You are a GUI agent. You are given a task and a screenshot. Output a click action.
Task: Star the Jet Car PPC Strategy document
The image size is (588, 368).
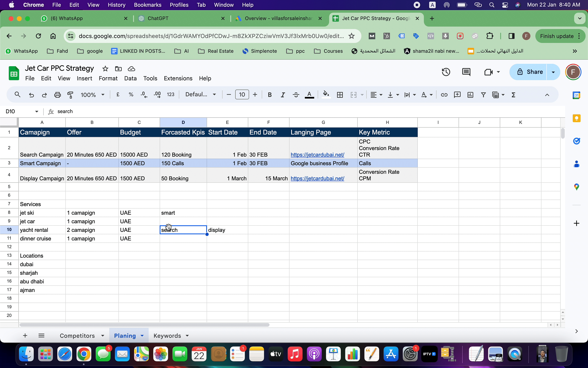click(105, 69)
